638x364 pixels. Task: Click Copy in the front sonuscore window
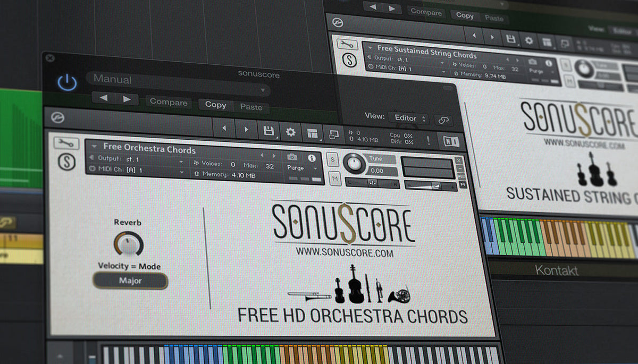coord(215,105)
